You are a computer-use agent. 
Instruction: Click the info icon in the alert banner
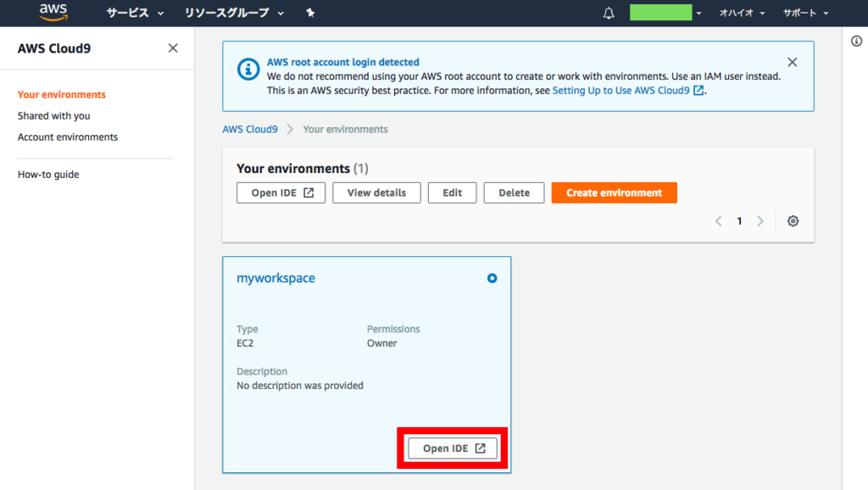(x=248, y=70)
